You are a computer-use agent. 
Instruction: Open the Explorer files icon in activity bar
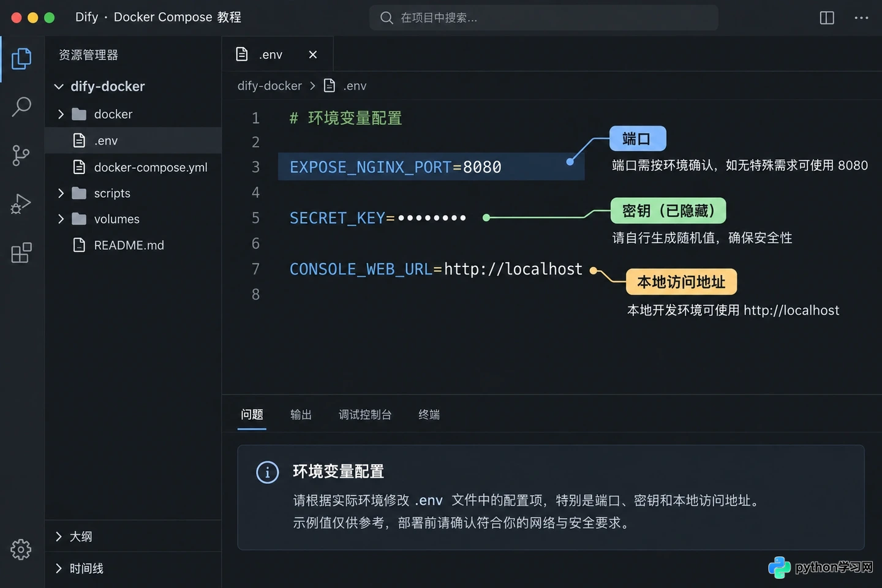point(21,59)
